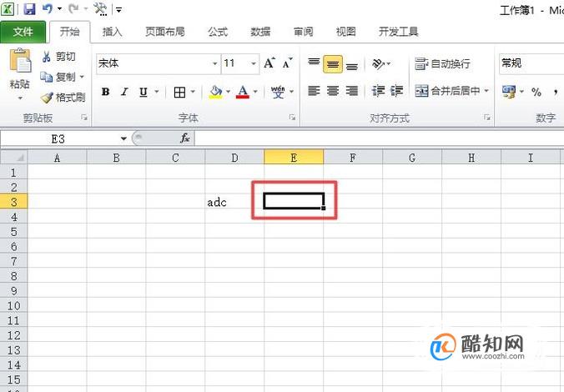Click the wén phonetic guide icon
Screen dimensions: 564x392
click(277, 92)
